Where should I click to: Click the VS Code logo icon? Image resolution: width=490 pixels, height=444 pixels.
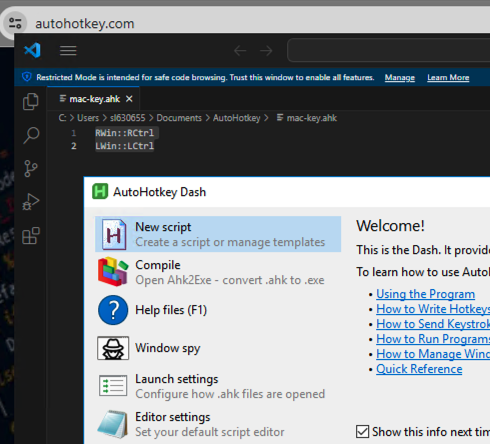[32, 50]
